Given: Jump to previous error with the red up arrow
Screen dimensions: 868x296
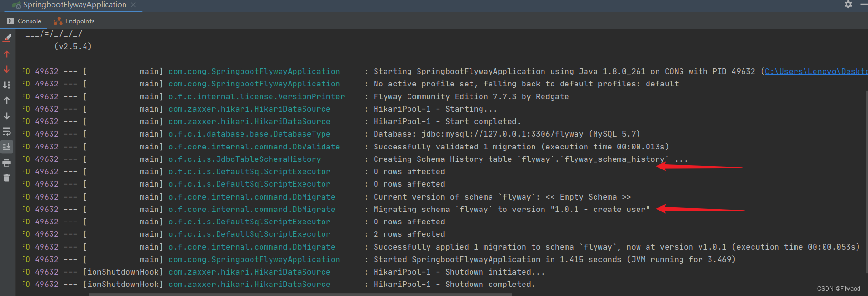Looking at the screenshot, I should coord(7,54).
